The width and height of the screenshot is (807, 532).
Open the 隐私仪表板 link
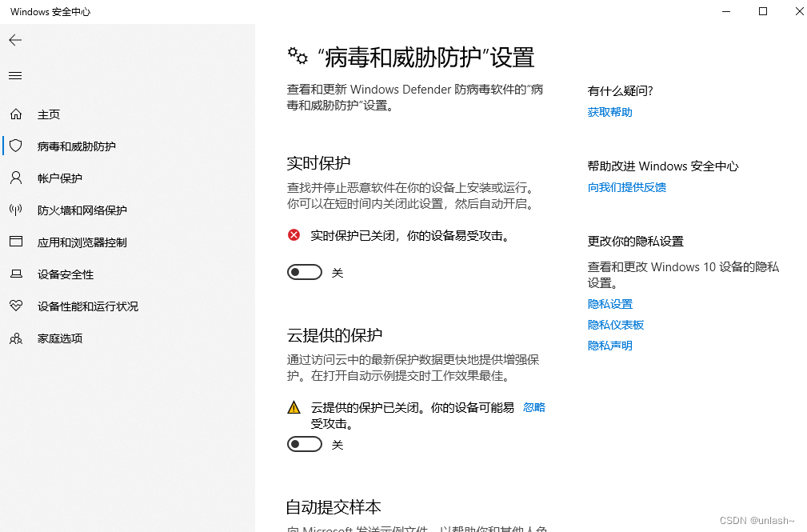point(616,325)
